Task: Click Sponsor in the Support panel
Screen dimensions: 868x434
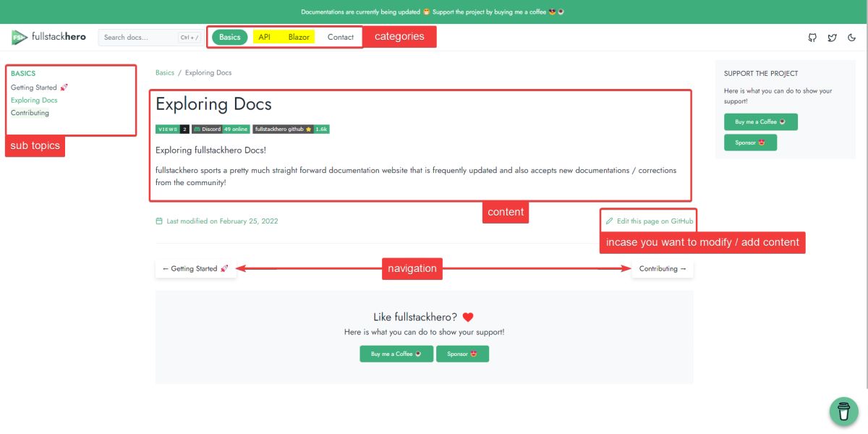Action: coord(750,142)
